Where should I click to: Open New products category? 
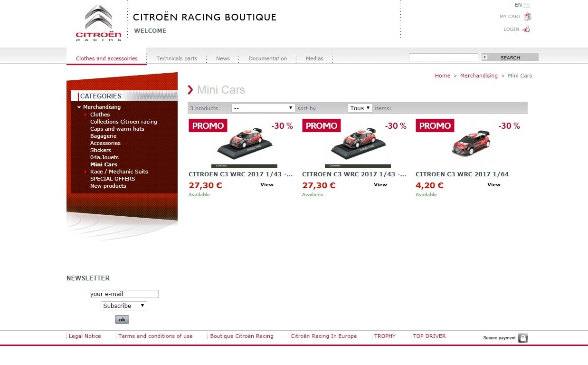coord(108,186)
